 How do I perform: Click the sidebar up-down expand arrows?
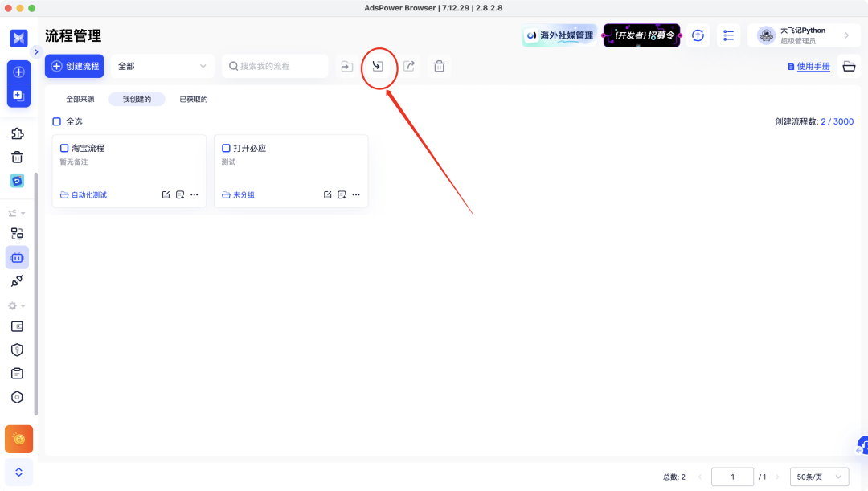tap(18, 473)
